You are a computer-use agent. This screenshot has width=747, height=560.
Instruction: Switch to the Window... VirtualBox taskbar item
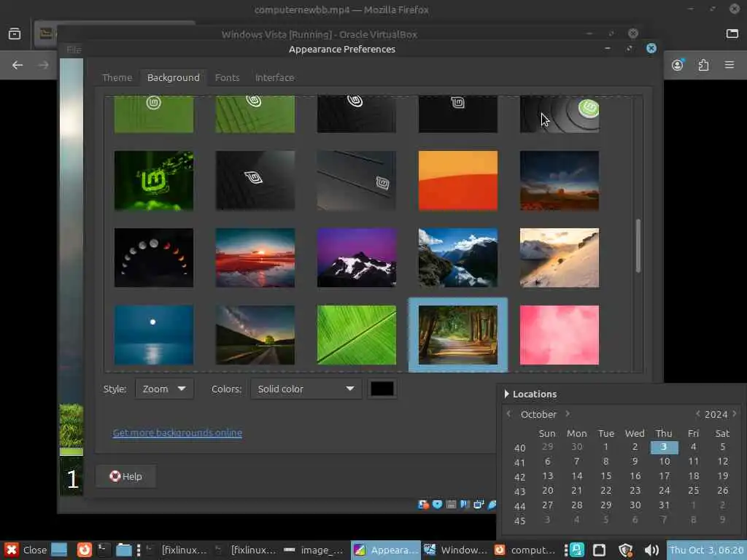click(455, 550)
